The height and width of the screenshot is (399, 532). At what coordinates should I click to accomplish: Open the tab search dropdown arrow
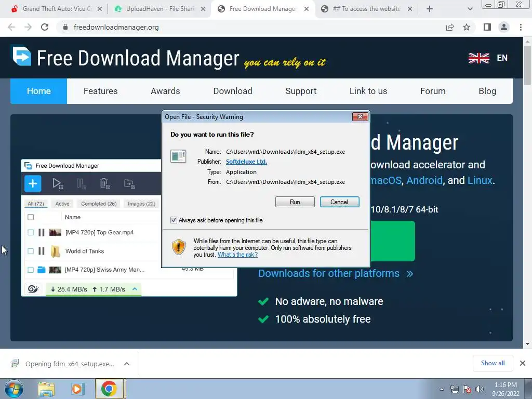point(470,9)
